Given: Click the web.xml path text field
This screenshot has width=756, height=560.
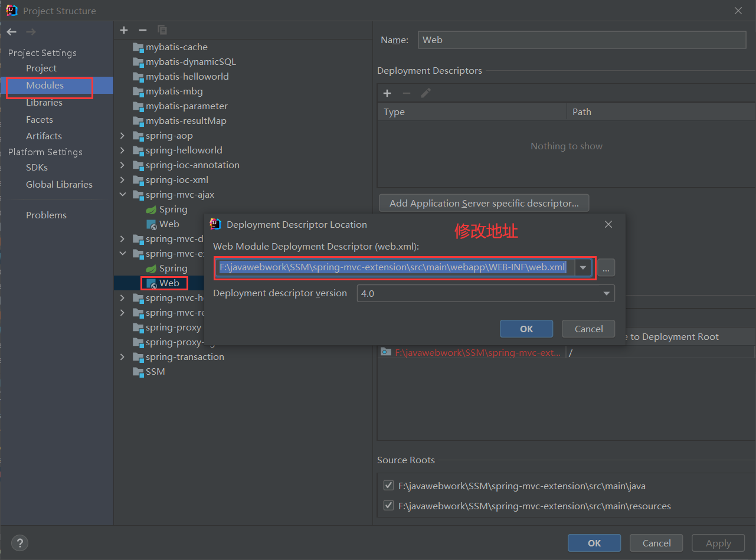Looking at the screenshot, I should [394, 267].
